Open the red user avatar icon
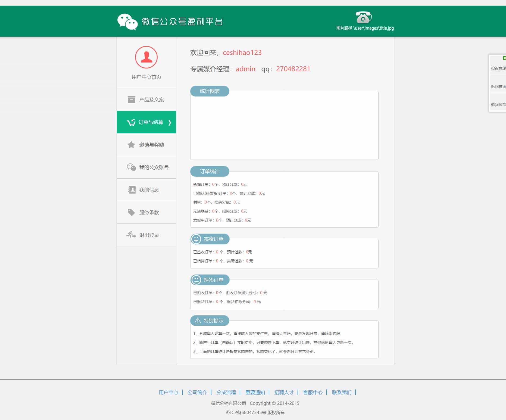 coord(146,57)
